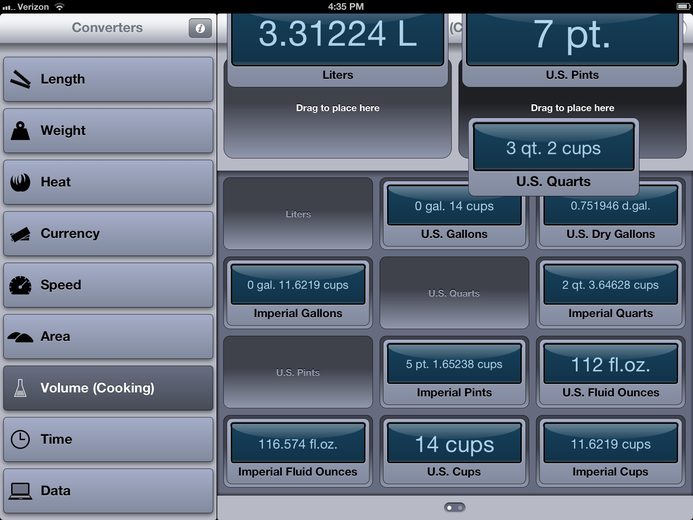This screenshot has height=520, width=693.
Task: Tap the empty Liters placeholder slot
Action: point(298,213)
